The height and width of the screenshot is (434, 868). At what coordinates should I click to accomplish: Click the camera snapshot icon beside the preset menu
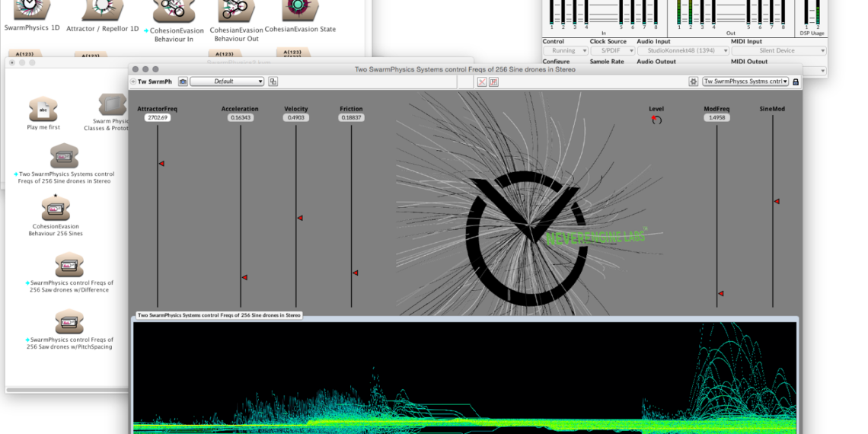[183, 81]
